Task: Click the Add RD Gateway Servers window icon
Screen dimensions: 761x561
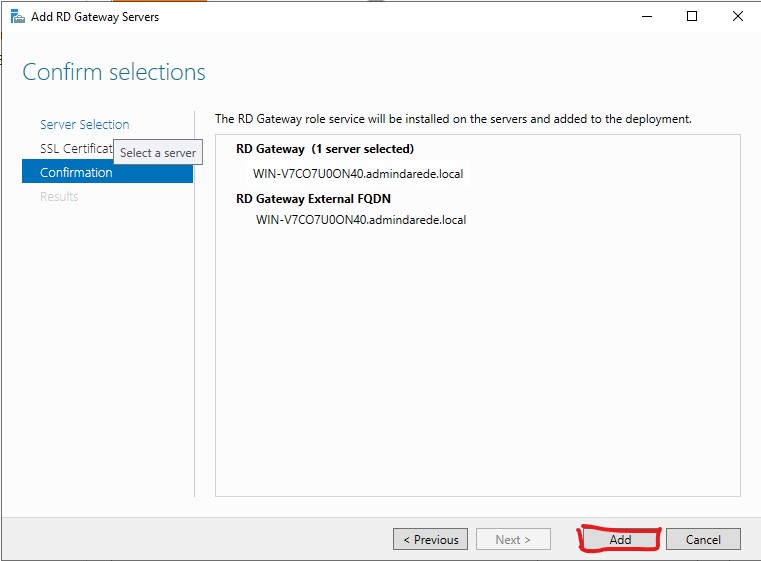Action: pos(17,16)
